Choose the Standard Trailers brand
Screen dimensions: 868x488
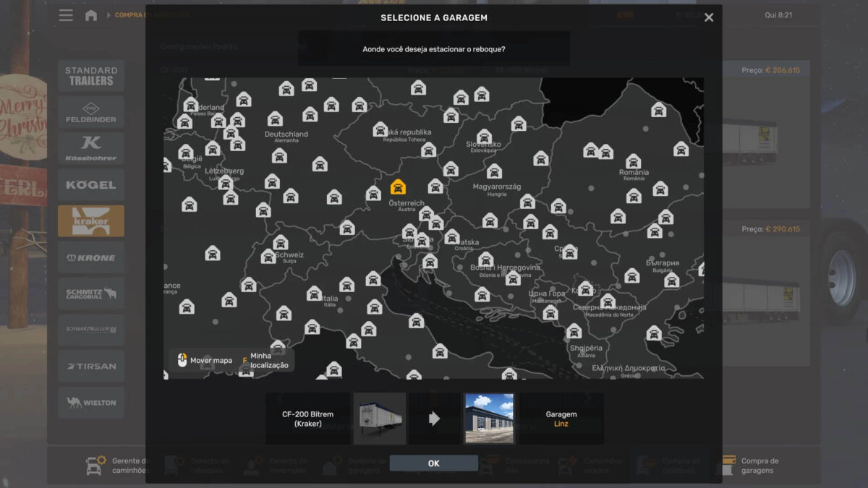click(x=91, y=76)
